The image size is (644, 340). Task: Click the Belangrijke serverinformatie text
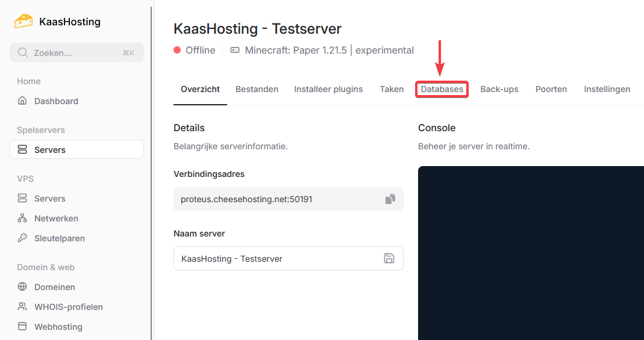(230, 146)
